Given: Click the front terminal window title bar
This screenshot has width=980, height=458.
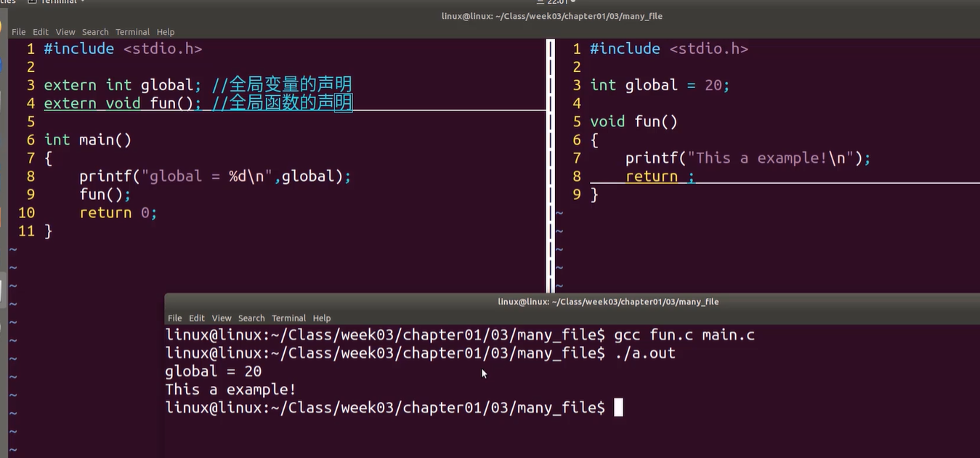Looking at the screenshot, I should [x=572, y=302].
